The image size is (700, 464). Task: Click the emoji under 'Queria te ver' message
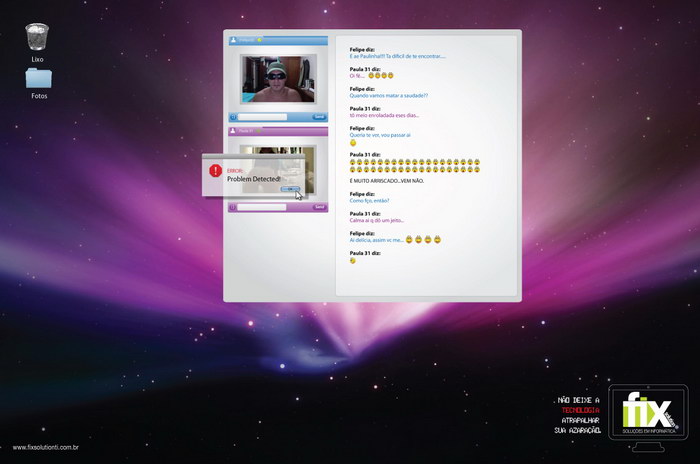coord(353,143)
